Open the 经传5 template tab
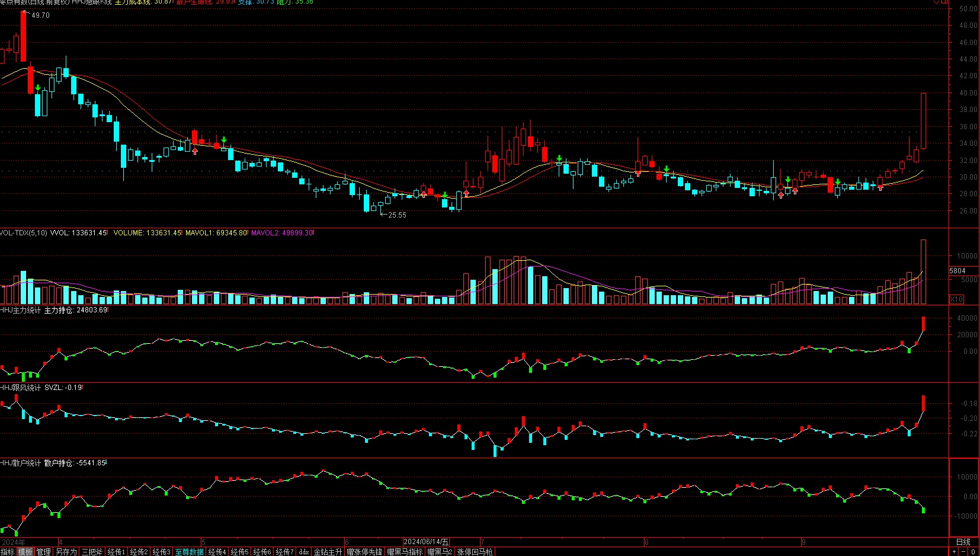Image resolution: width=980 pixels, height=556 pixels. (240, 552)
